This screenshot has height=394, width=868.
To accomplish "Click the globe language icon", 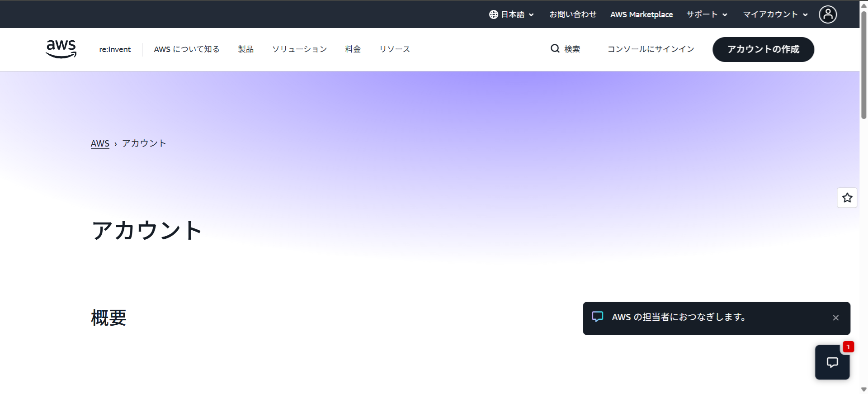I will (493, 14).
